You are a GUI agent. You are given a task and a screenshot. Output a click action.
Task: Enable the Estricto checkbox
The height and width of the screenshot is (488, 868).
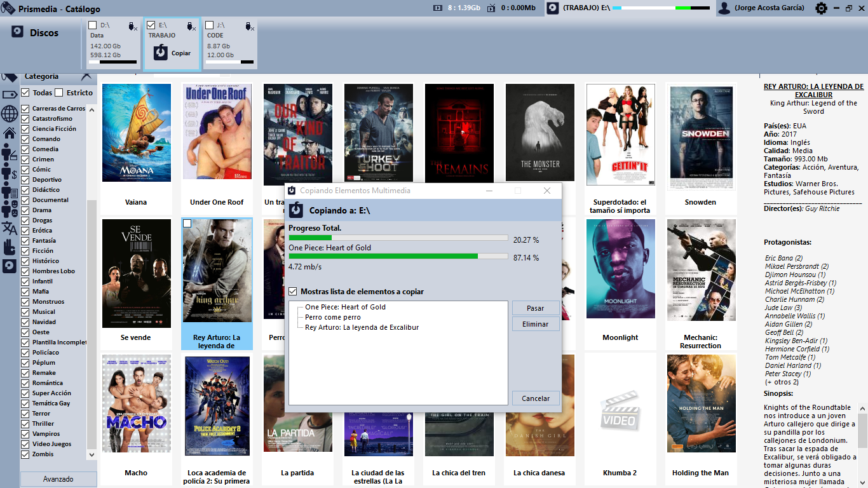tap(59, 93)
